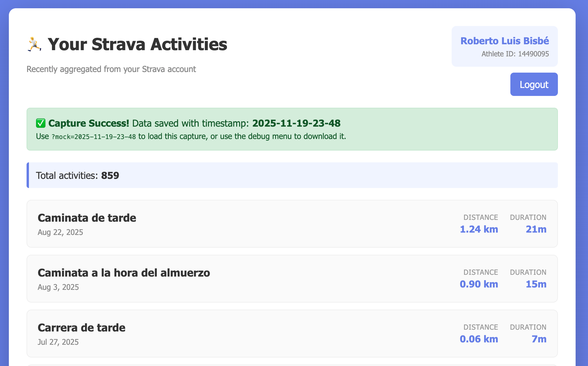Screen dimensions: 588x366
Task: Open the Caminata de tarde activity
Action: pyautogui.click(x=87, y=218)
